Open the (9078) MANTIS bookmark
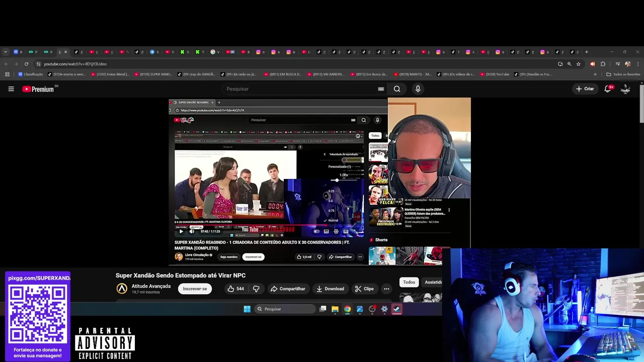Screen dimensions: 644x362 tap(413, 74)
